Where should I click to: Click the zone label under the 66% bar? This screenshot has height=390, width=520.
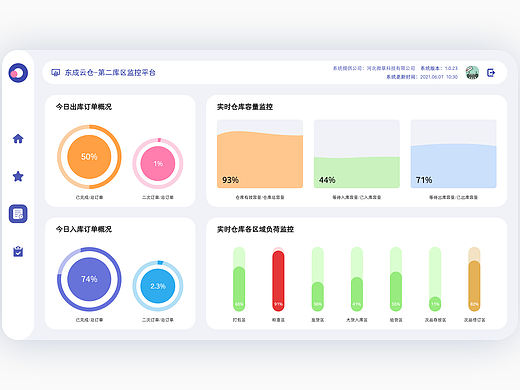click(x=239, y=320)
